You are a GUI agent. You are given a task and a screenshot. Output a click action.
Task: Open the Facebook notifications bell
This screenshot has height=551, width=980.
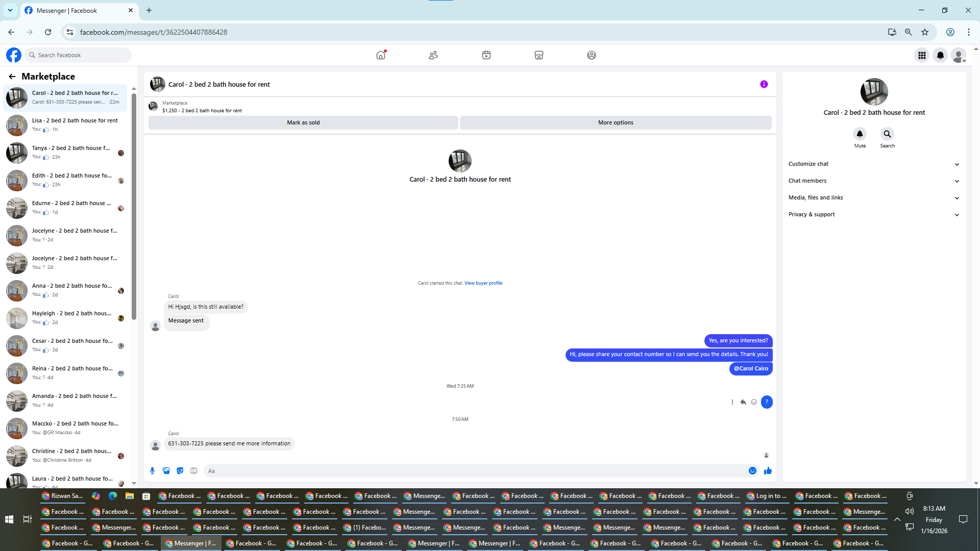[x=940, y=55]
